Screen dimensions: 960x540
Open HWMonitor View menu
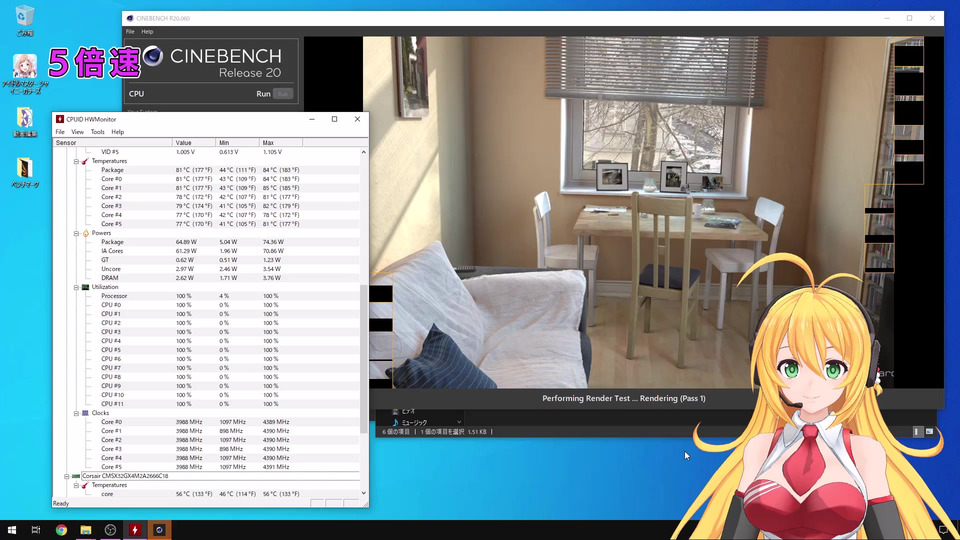(78, 132)
